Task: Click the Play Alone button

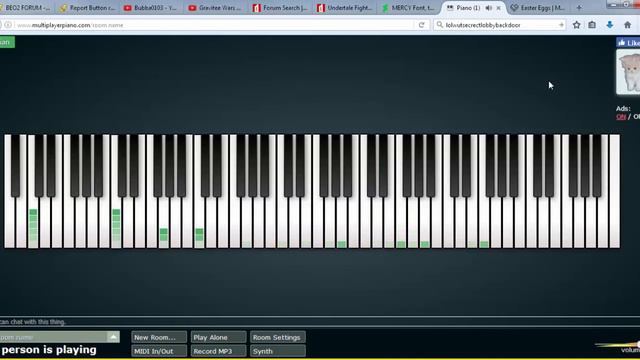Action: click(218, 337)
